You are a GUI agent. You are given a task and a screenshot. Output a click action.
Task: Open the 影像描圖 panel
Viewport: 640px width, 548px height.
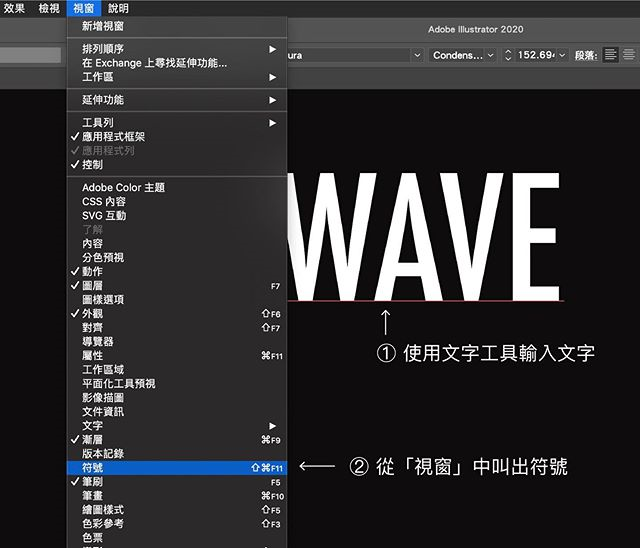(x=177, y=397)
